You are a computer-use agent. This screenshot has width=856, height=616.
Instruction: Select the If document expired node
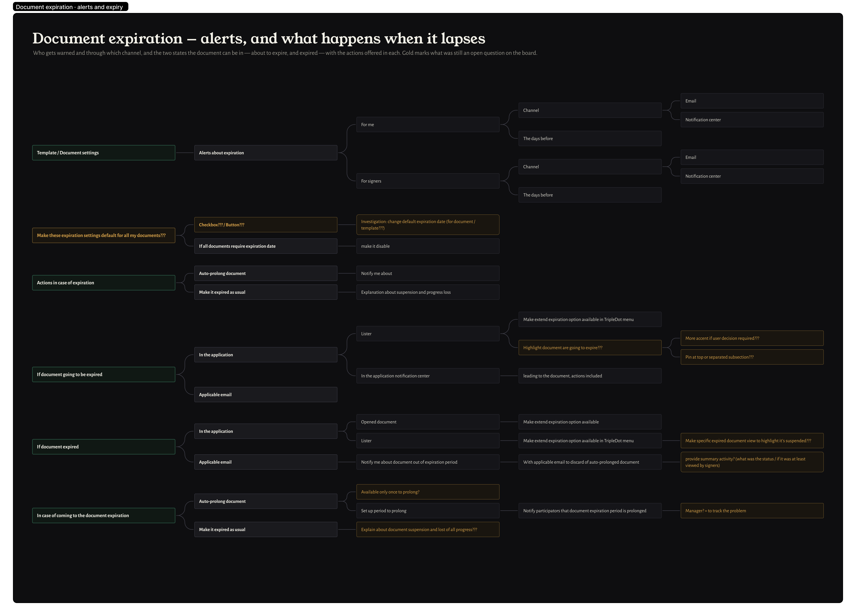coord(103,447)
